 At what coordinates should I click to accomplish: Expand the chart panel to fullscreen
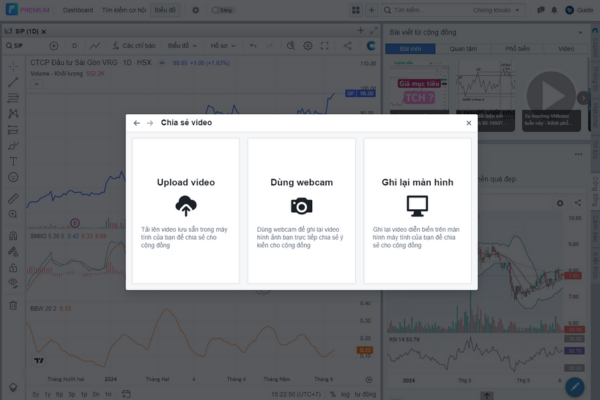(x=374, y=31)
